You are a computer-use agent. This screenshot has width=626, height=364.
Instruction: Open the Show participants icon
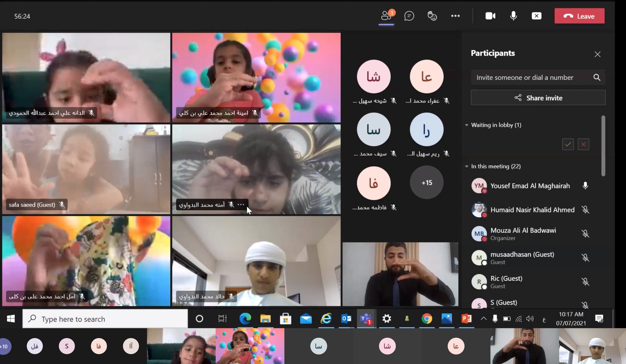click(386, 16)
